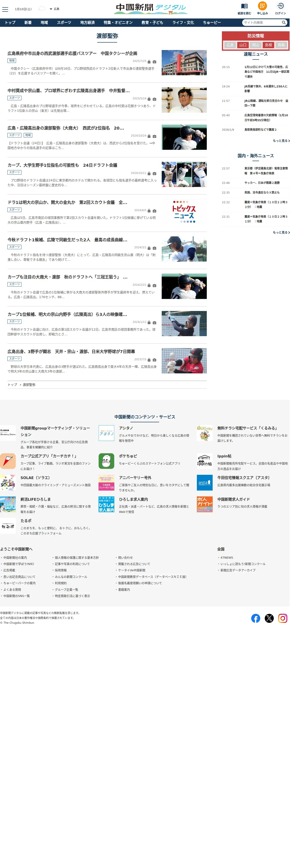Open the ちゅーピー nav item
Image resolution: width=290 pixels, height=868 pixels.
point(212,23)
